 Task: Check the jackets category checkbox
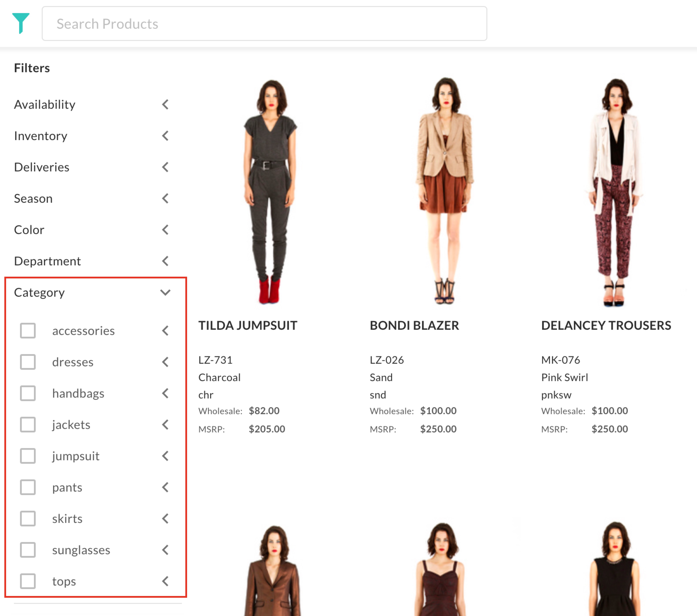[x=28, y=424]
